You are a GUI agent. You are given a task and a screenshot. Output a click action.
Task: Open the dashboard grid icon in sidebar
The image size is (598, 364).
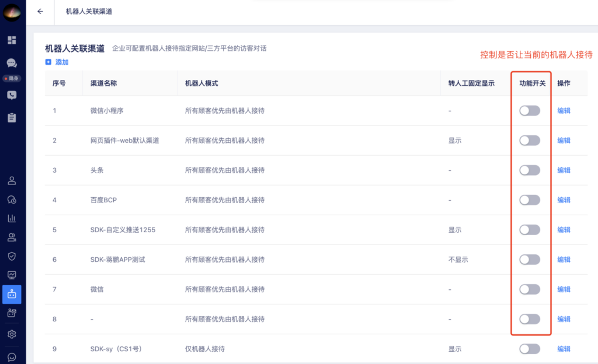pyautogui.click(x=12, y=40)
